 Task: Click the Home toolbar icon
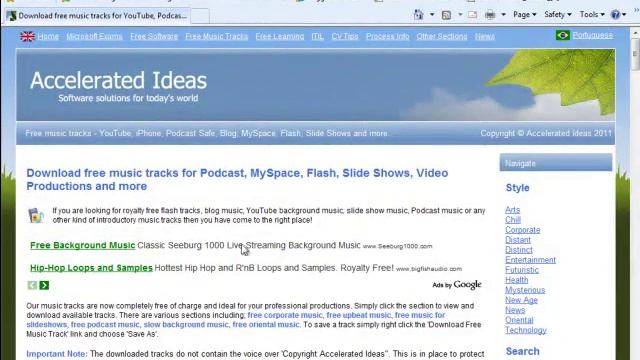pyautogui.click(x=418, y=15)
